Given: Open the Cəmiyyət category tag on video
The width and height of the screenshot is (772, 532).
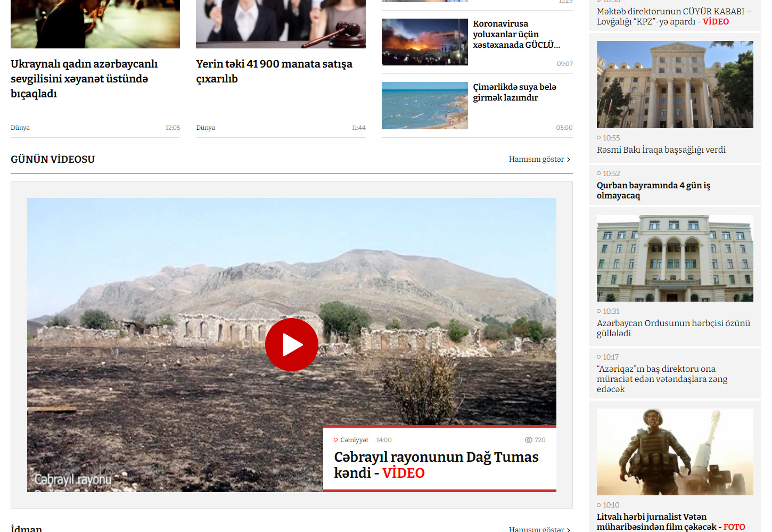Looking at the screenshot, I should click(x=354, y=440).
